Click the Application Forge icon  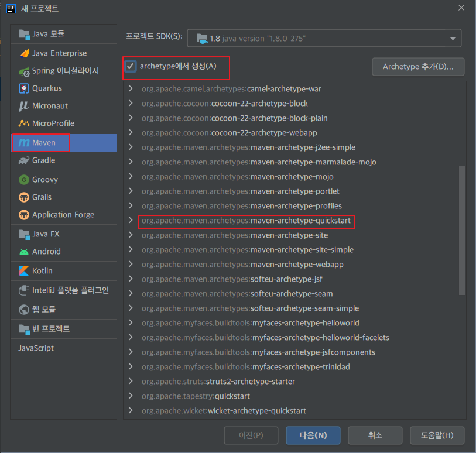(24, 215)
